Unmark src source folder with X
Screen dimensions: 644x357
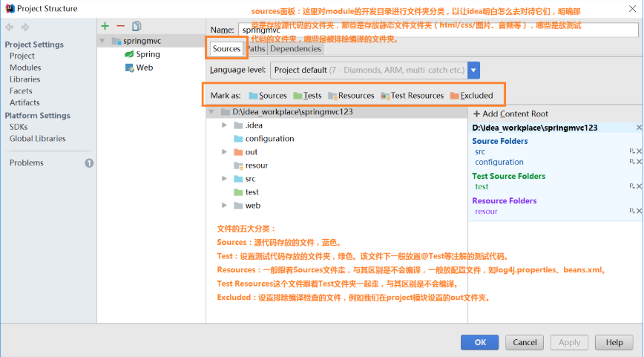click(639, 151)
